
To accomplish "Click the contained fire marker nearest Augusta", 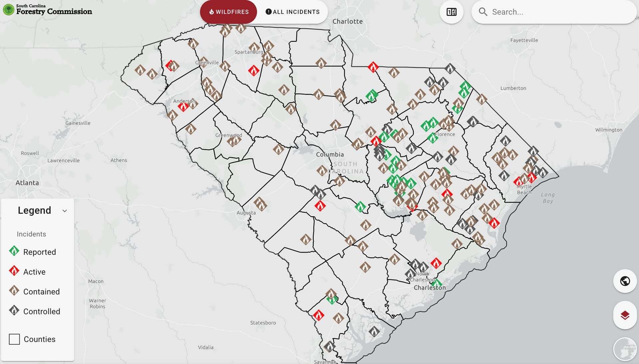I will click(261, 205).
